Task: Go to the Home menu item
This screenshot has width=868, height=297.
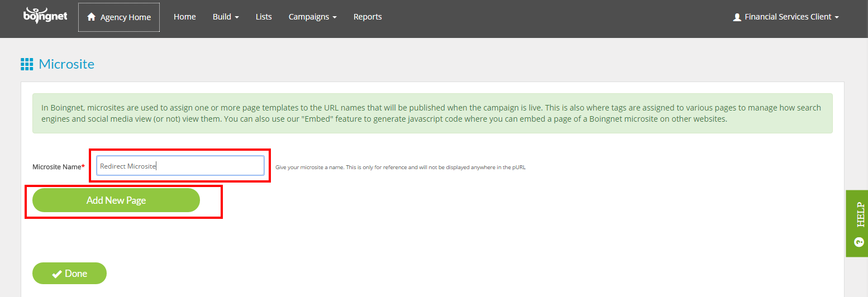Action: (x=185, y=17)
